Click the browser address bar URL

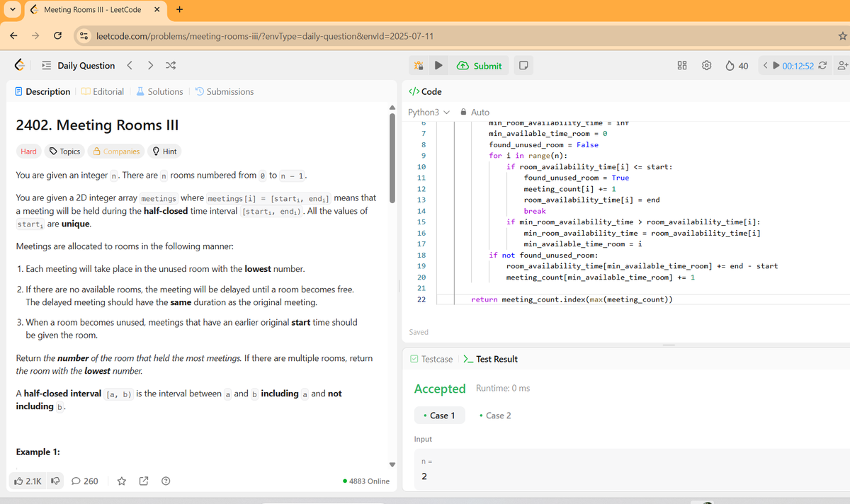(x=265, y=36)
